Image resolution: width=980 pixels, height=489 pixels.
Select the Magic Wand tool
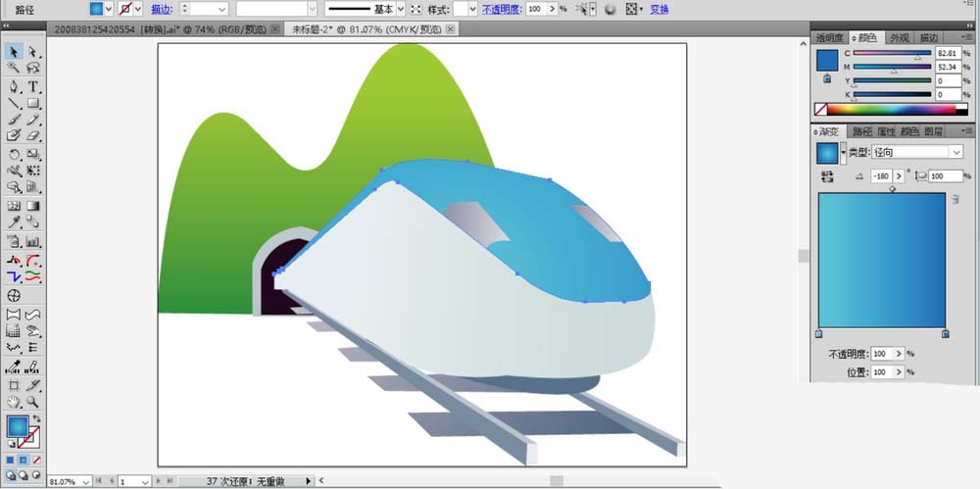(x=14, y=68)
